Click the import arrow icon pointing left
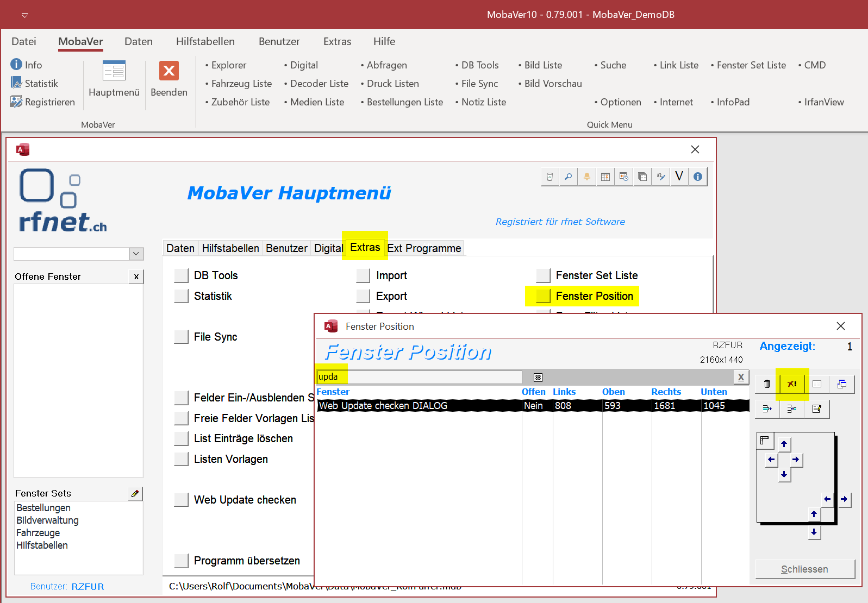Viewport: 868px width, 603px height. [792, 409]
